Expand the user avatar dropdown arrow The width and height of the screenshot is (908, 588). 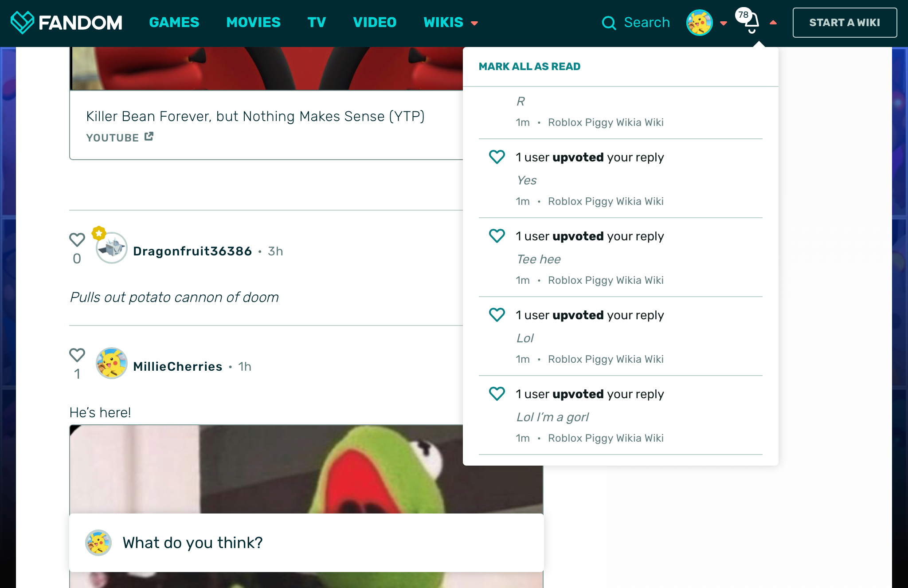click(723, 23)
